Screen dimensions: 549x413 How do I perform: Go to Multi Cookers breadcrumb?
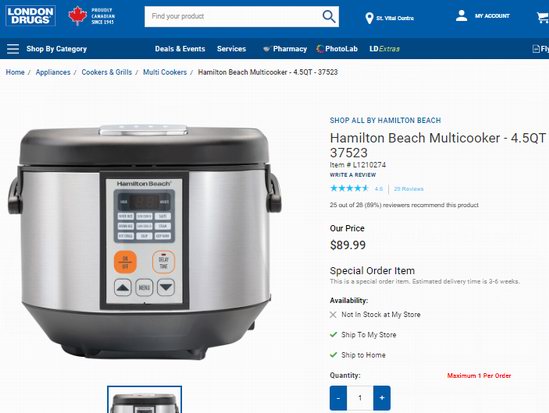(x=165, y=72)
